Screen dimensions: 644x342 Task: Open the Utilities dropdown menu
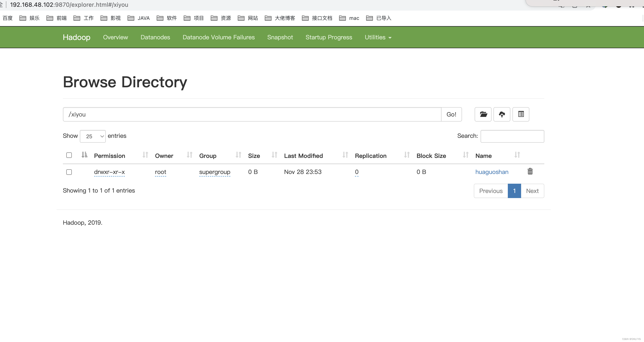point(378,37)
